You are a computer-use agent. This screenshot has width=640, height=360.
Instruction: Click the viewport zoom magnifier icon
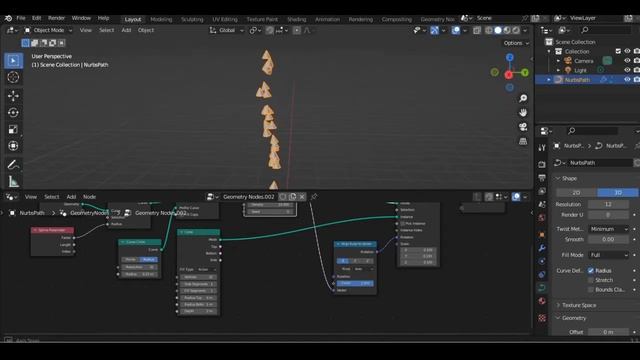[x=523, y=98]
